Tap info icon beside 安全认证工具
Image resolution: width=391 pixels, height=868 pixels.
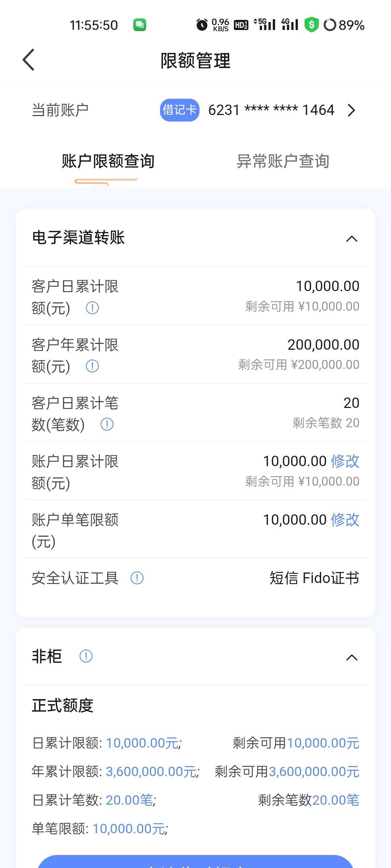137,578
